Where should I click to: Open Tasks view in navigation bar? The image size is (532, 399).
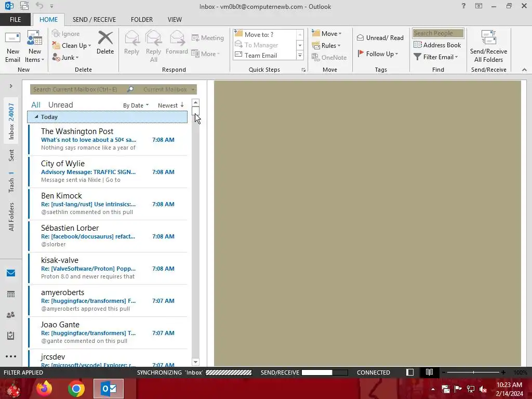point(11,336)
